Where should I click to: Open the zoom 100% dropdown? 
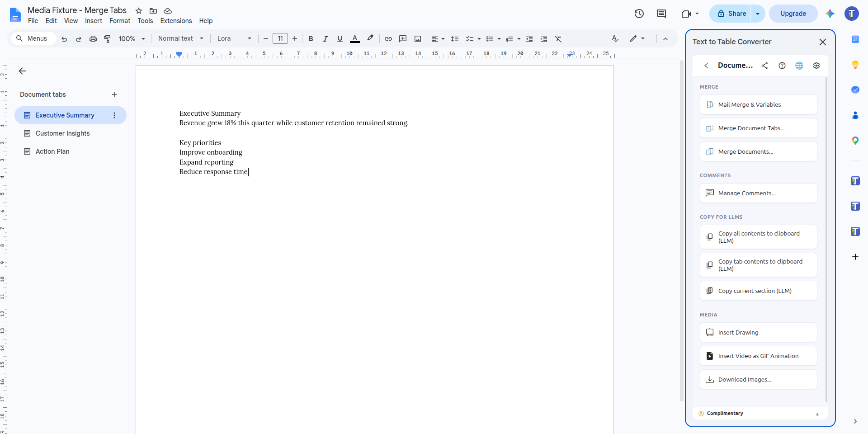click(x=132, y=39)
